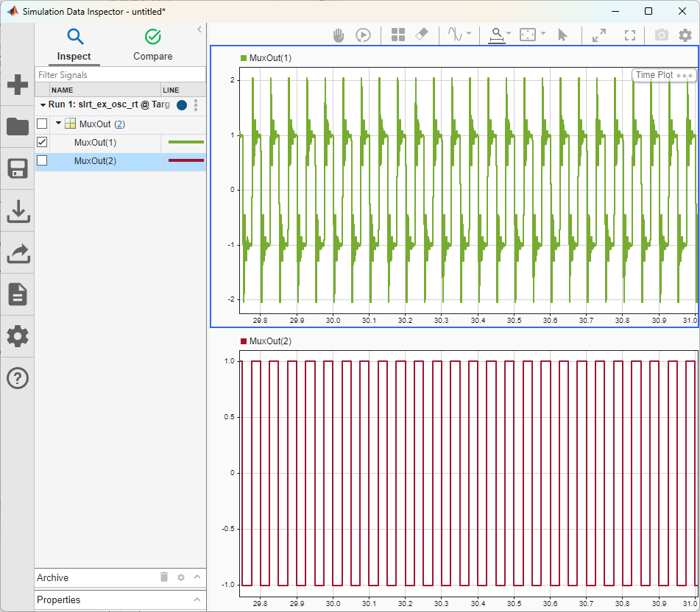Select the Pan tool in the toolbar

(338, 35)
